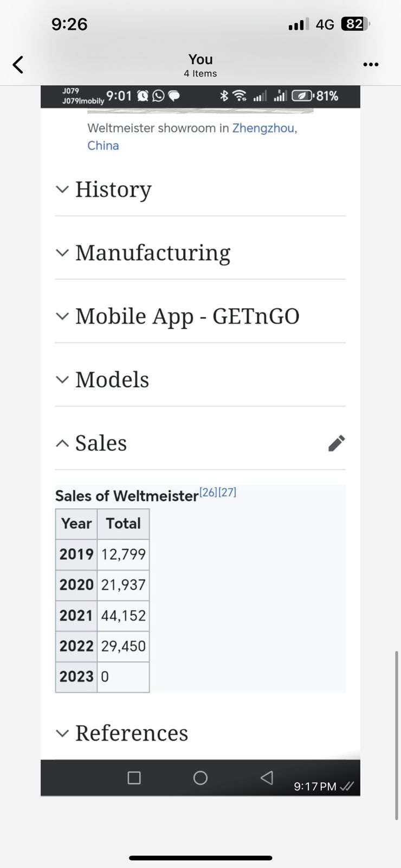This screenshot has height=868, width=401.
Task: Click the pencil edit icon beside Sales
Action: pyautogui.click(x=336, y=443)
